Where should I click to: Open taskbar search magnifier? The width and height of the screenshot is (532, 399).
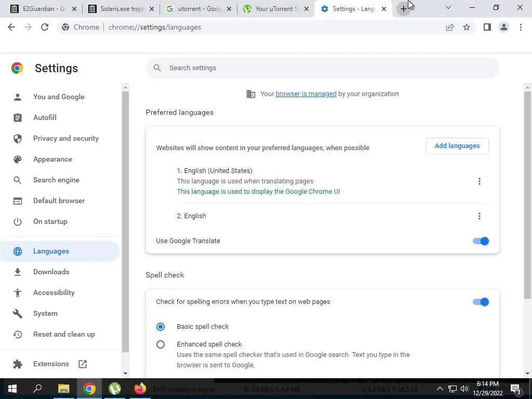37,388
